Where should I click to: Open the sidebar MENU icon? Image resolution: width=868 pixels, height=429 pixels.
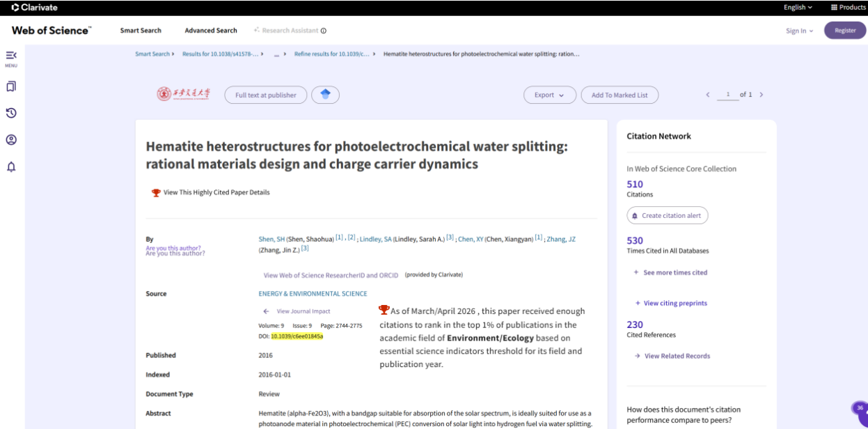[11, 56]
